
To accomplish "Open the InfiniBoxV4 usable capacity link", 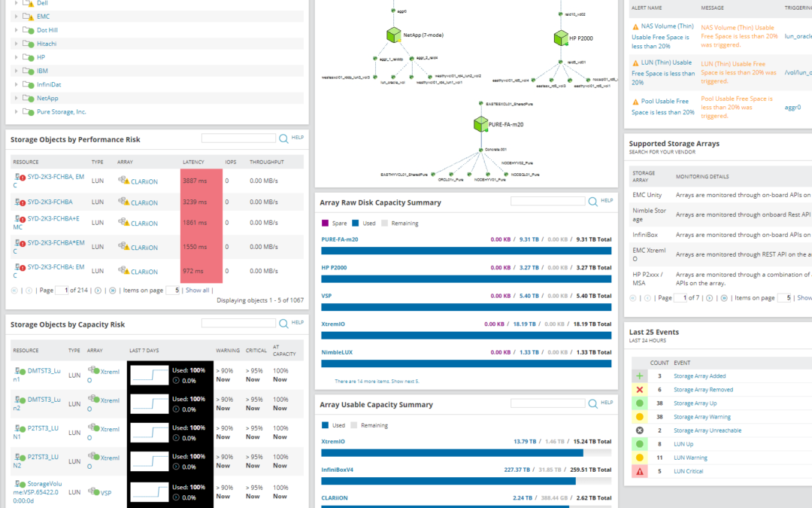I will click(337, 470).
